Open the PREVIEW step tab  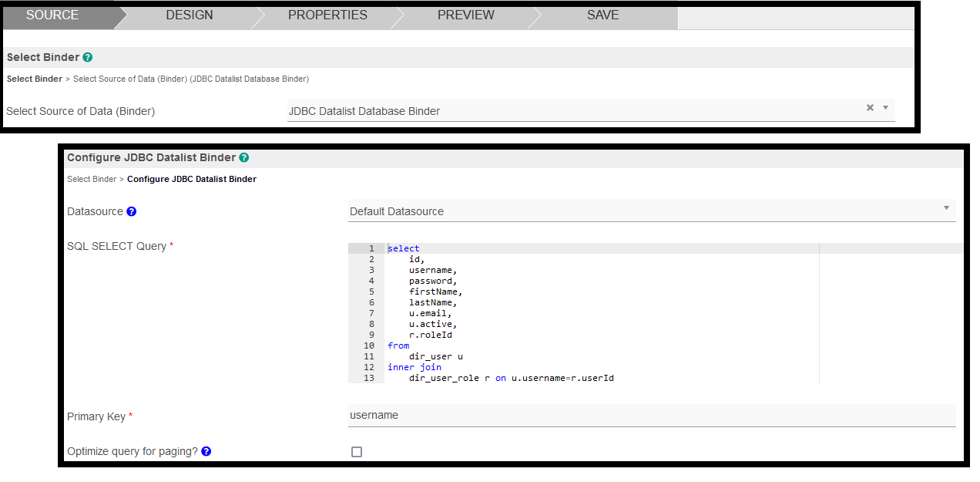pyautogui.click(x=466, y=15)
